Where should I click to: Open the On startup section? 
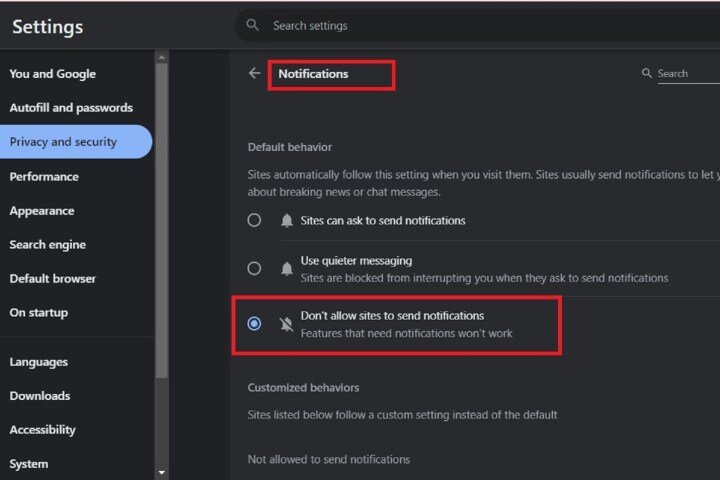(x=39, y=313)
